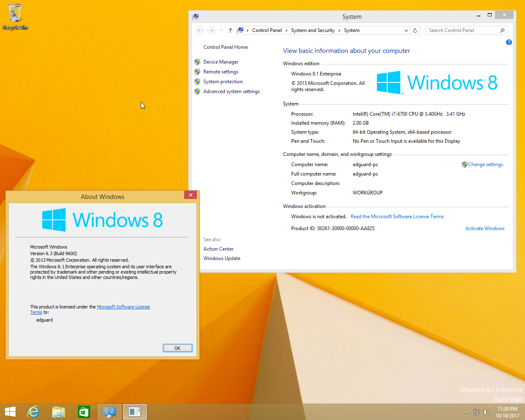Screen dimensions: 525x420
Task: Open Action Center under See also
Action: pyautogui.click(x=218, y=249)
